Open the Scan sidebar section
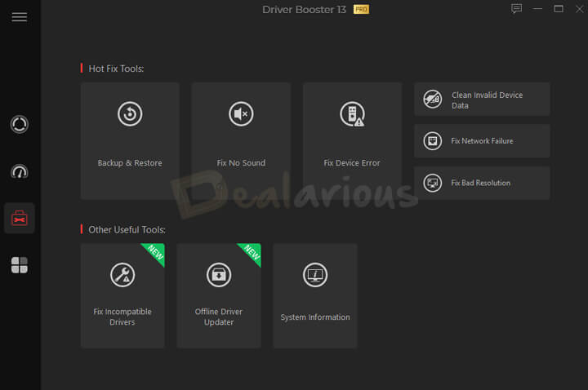This screenshot has width=588, height=390. [x=19, y=124]
